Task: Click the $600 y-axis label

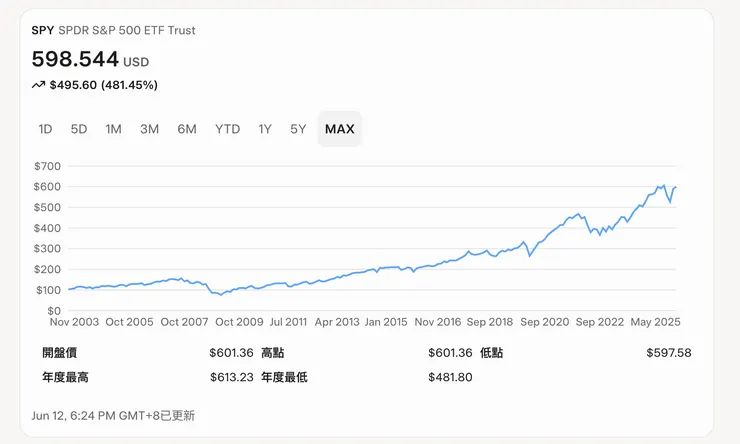Action: pos(47,186)
